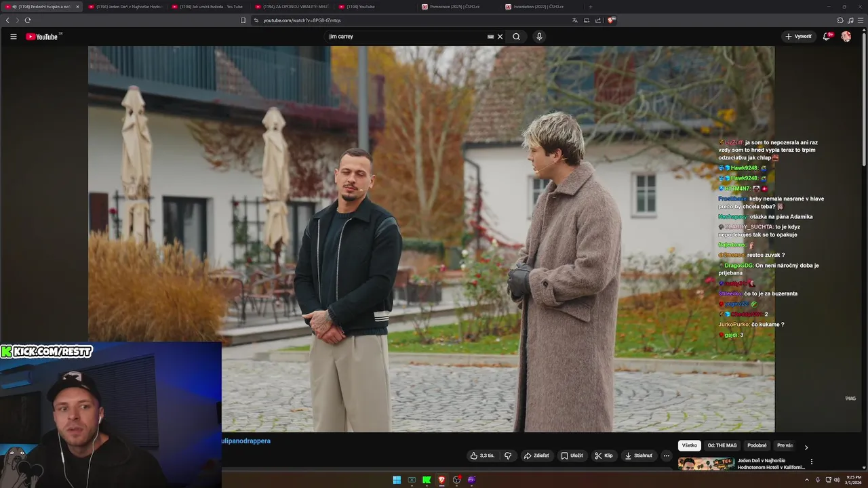Viewport: 868px width, 488px height.
Task: Select the Podobné filter chip
Action: (x=757, y=445)
